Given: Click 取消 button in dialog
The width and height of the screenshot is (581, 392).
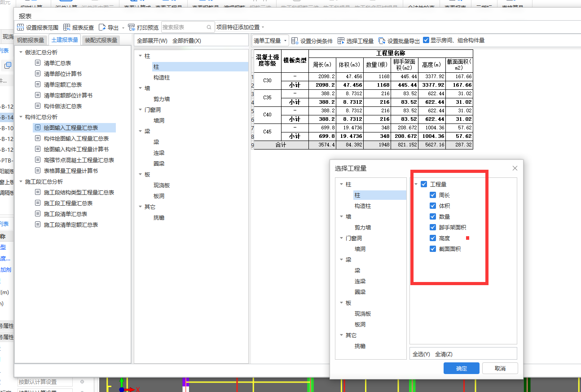Looking at the screenshot, I should click(500, 368).
